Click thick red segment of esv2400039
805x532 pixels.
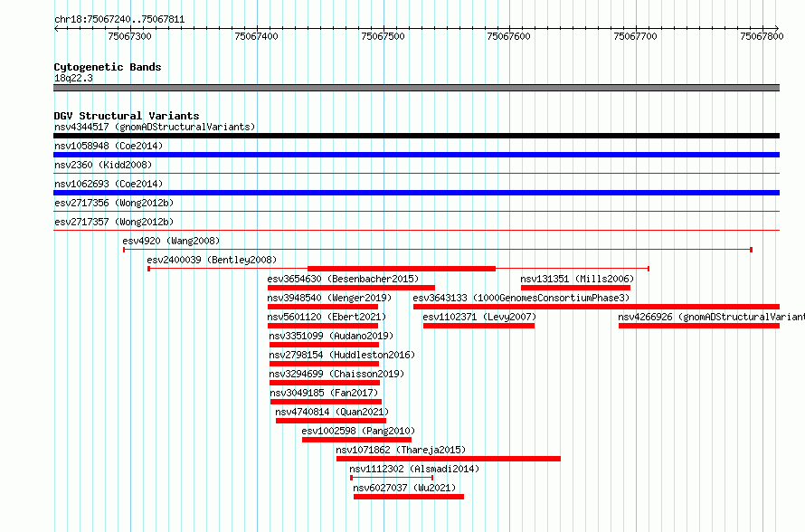(x=402, y=269)
